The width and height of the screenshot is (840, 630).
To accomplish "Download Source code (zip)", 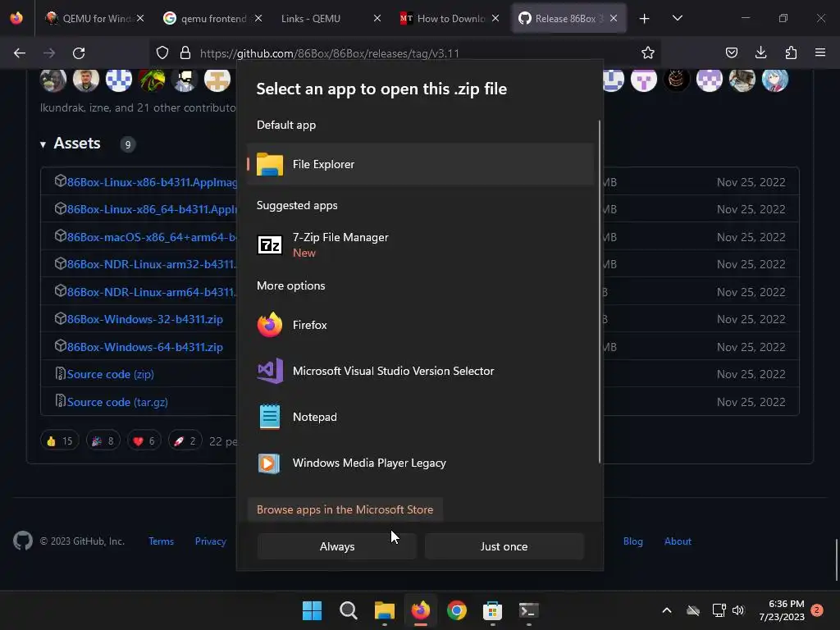I will pyautogui.click(x=111, y=374).
